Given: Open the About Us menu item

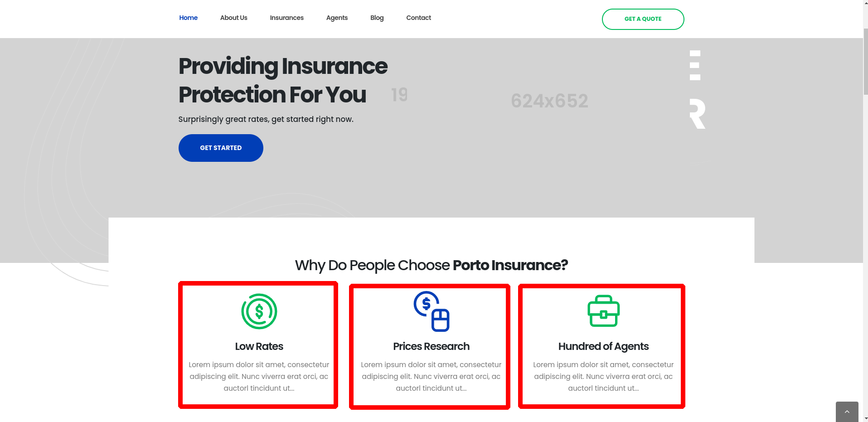Looking at the screenshot, I should (x=233, y=18).
